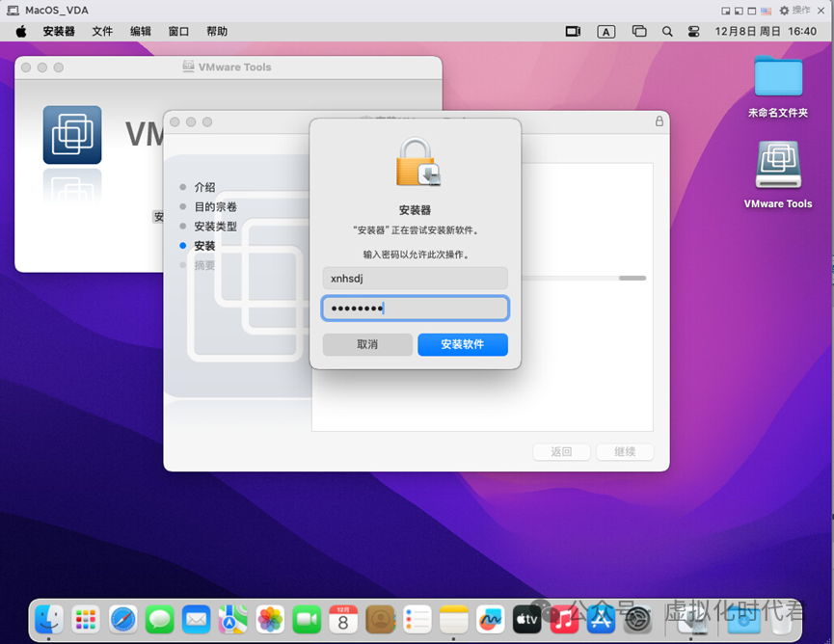Click the dimmed 继续 button
This screenshot has height=644, width=834.
[625, 451]
